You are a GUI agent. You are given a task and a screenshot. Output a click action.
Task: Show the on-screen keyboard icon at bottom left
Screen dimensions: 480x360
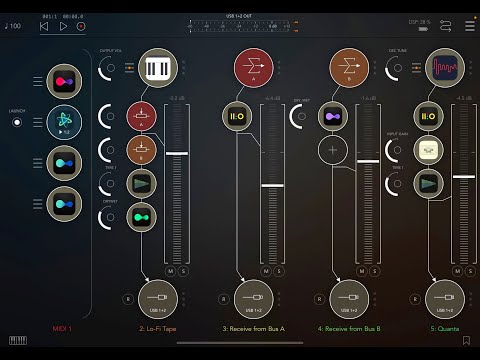18,340
